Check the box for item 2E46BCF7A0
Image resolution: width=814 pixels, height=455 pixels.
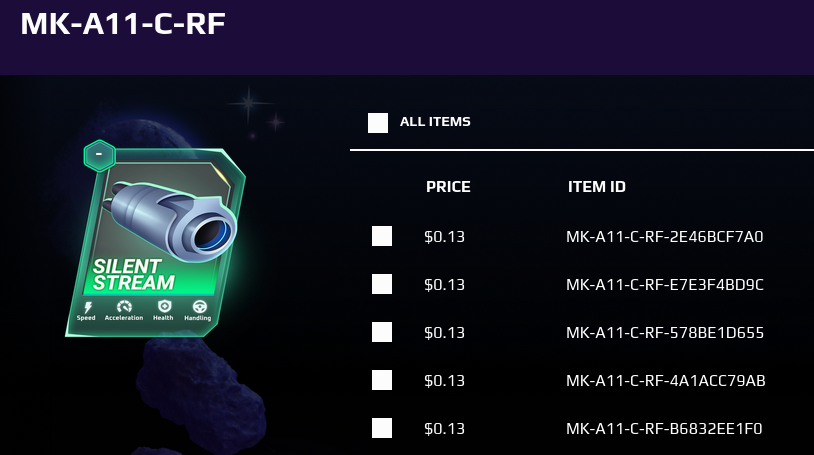[382, 236]
